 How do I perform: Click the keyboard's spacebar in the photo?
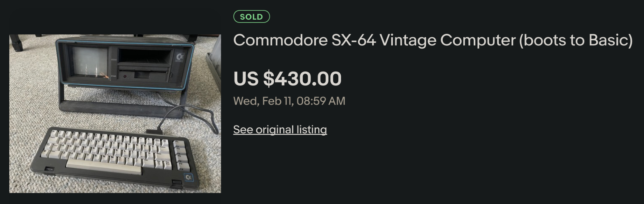[104, 166]
